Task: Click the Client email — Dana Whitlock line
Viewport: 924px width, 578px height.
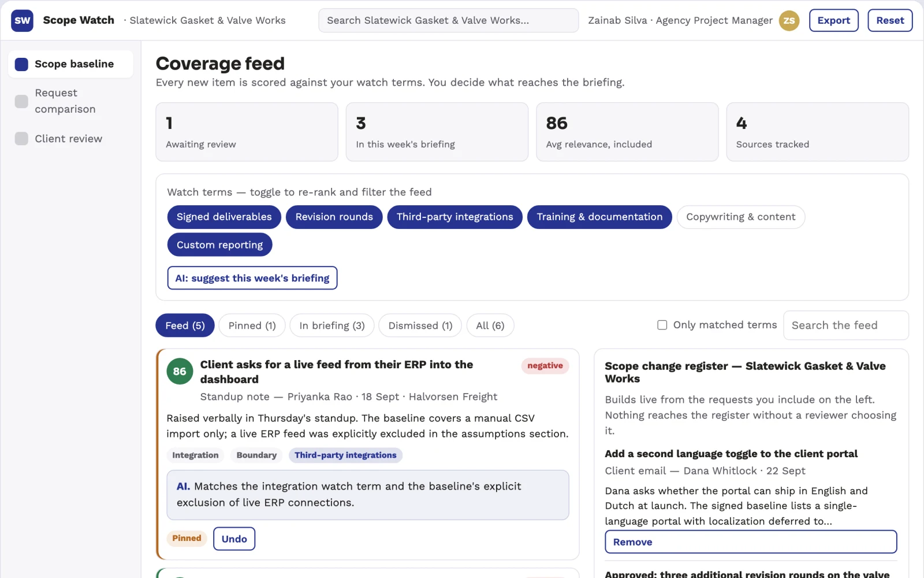Action: tap(705, 470)
